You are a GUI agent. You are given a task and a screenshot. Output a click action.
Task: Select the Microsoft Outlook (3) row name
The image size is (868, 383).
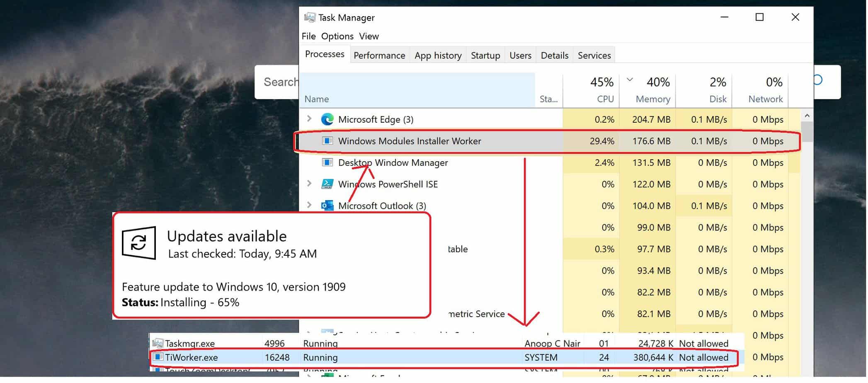[382, 206]
